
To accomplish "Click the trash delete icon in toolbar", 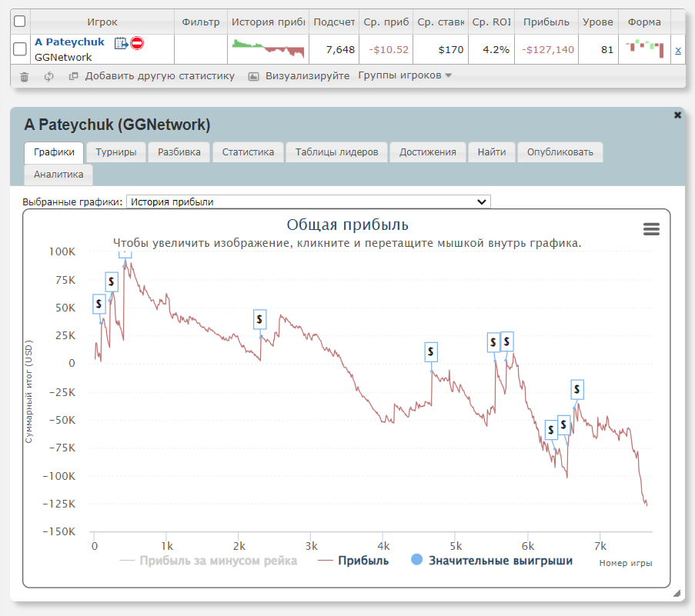I will (24, 76).
